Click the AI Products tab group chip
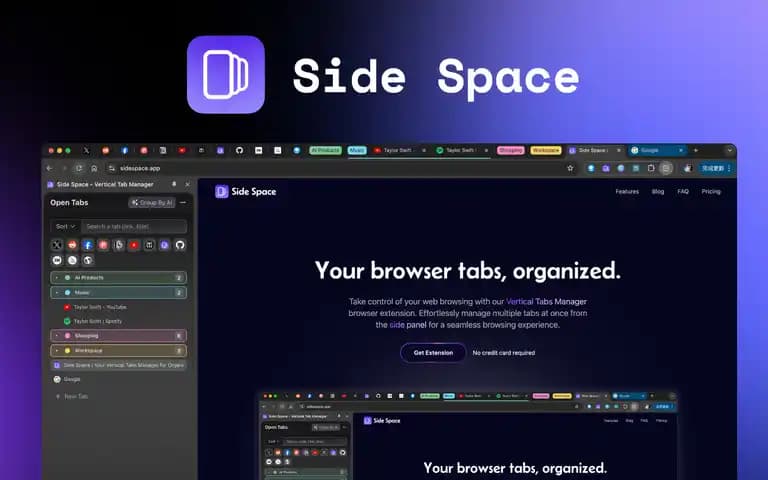This screenshot has height=480, width=768. [325, 150]
